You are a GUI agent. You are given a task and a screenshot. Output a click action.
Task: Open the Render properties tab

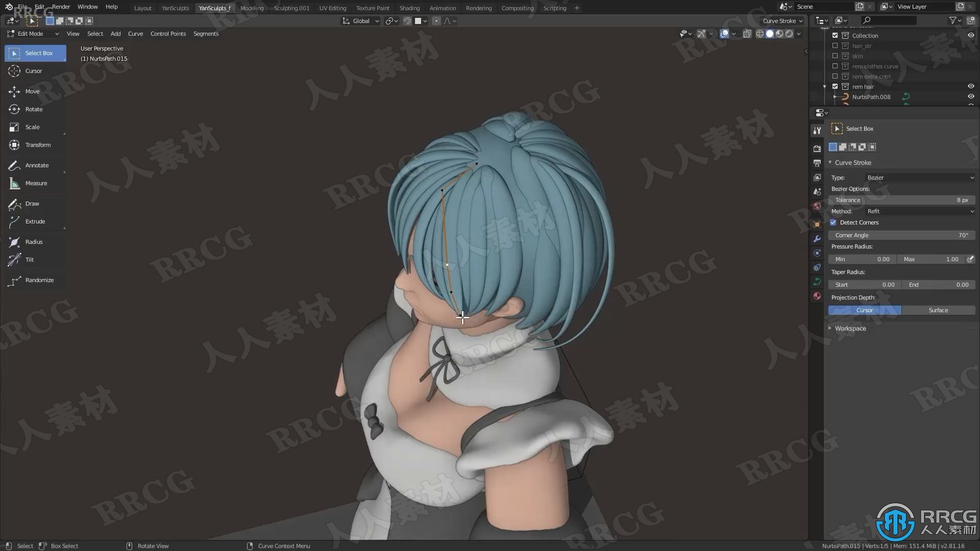click(x=817, y=148)
